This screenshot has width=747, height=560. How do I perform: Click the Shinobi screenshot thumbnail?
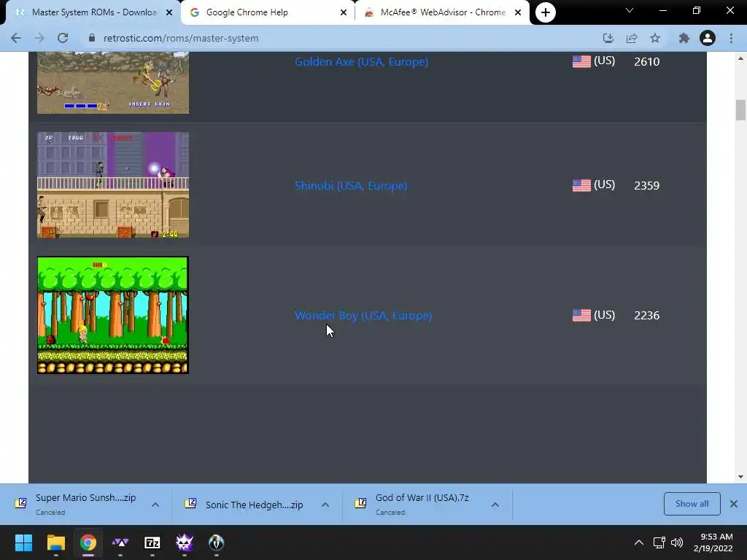[113, 185]
